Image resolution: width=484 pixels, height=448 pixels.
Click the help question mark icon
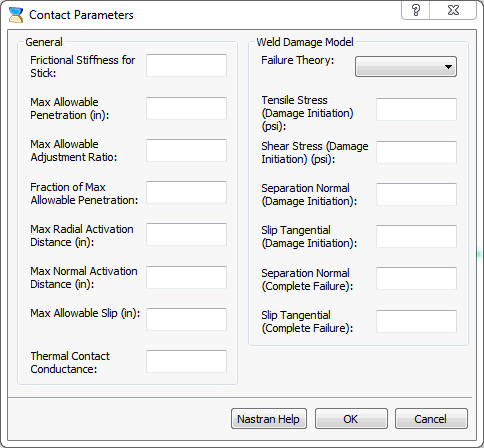tap(415, 10)
